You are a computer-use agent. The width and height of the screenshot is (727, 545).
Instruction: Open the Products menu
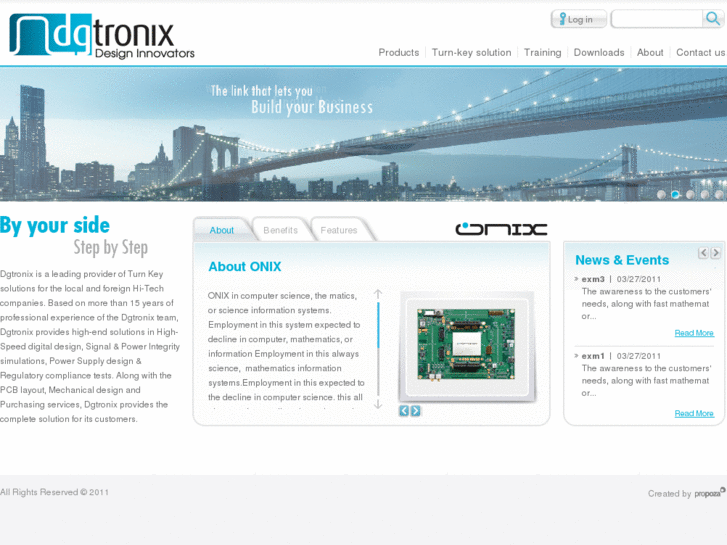399,52
